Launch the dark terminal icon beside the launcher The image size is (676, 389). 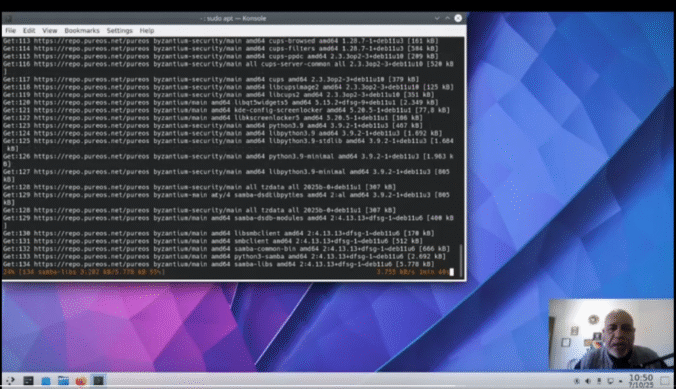pyautogui.click(x=28, y=380)
